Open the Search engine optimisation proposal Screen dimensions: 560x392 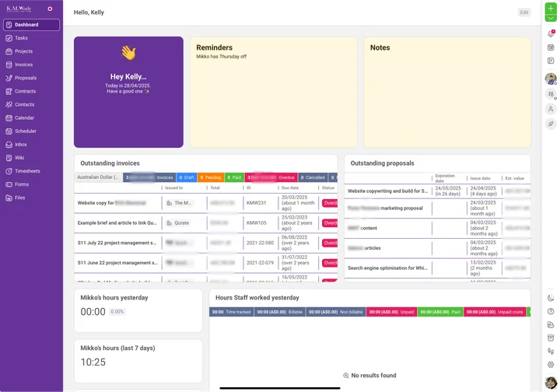click(437, 268)
